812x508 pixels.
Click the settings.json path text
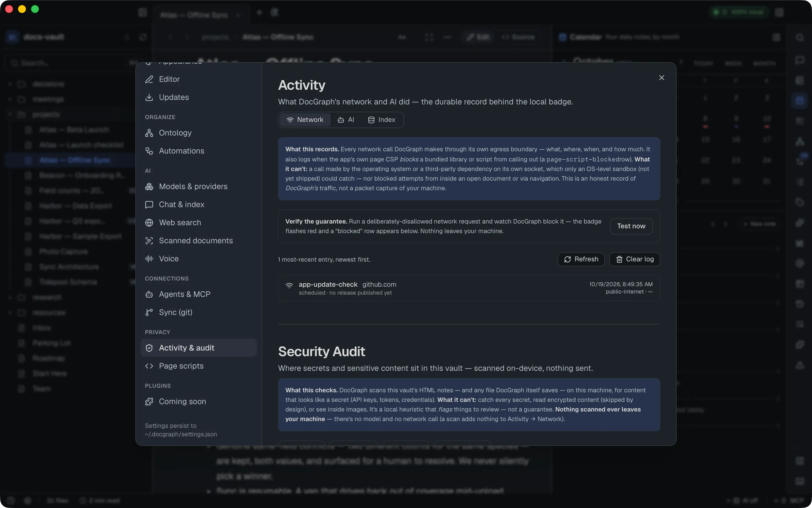(181, 434)
